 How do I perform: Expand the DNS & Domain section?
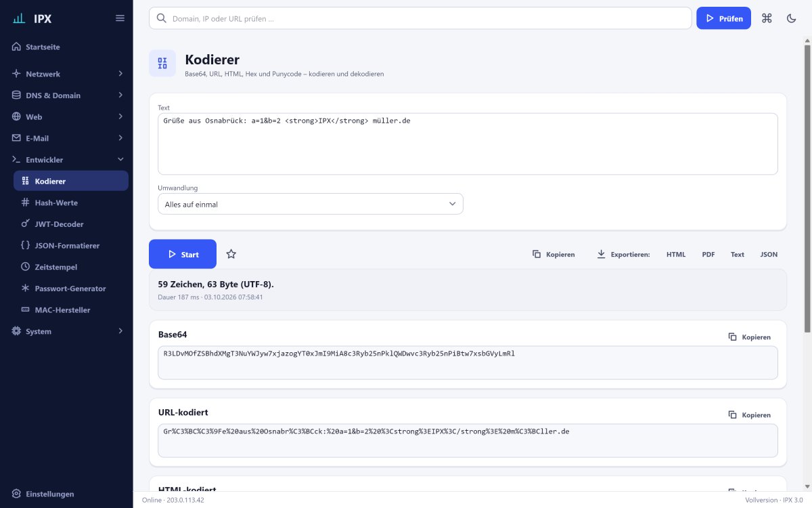(120, 95)
